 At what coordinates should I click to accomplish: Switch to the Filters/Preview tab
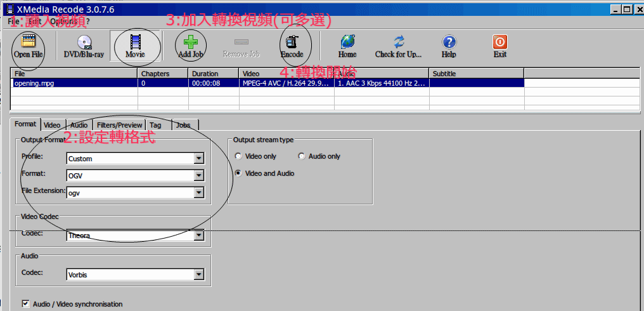pyautogui.click(x=120, y=125)
